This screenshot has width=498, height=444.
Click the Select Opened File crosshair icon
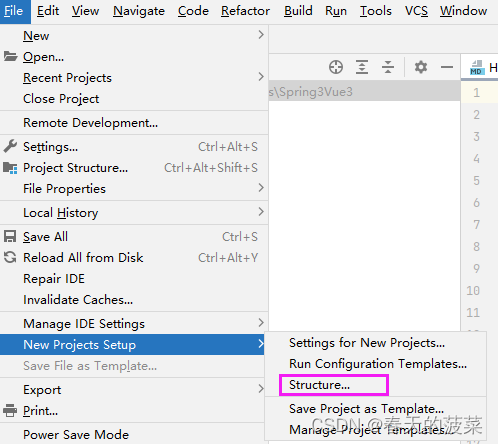click(x=336, y=67)
